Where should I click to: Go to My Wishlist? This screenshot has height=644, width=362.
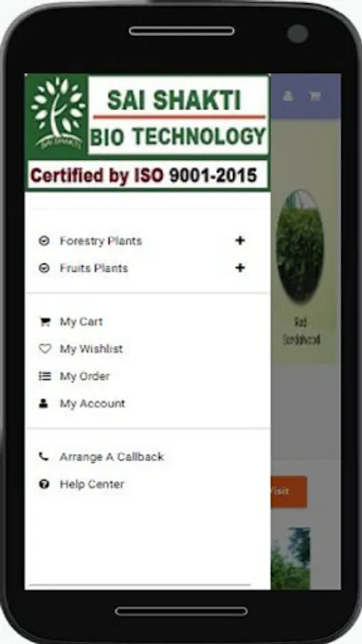coord(91,348)
